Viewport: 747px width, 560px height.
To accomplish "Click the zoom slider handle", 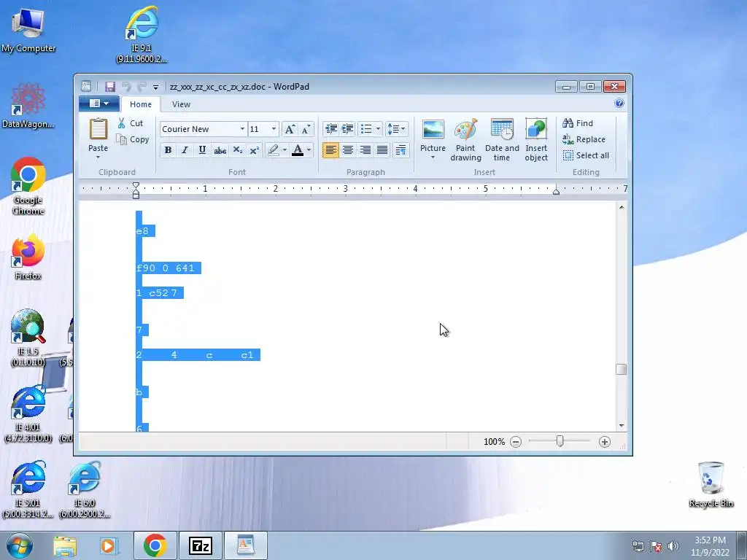I will click(x=560, y=441).
